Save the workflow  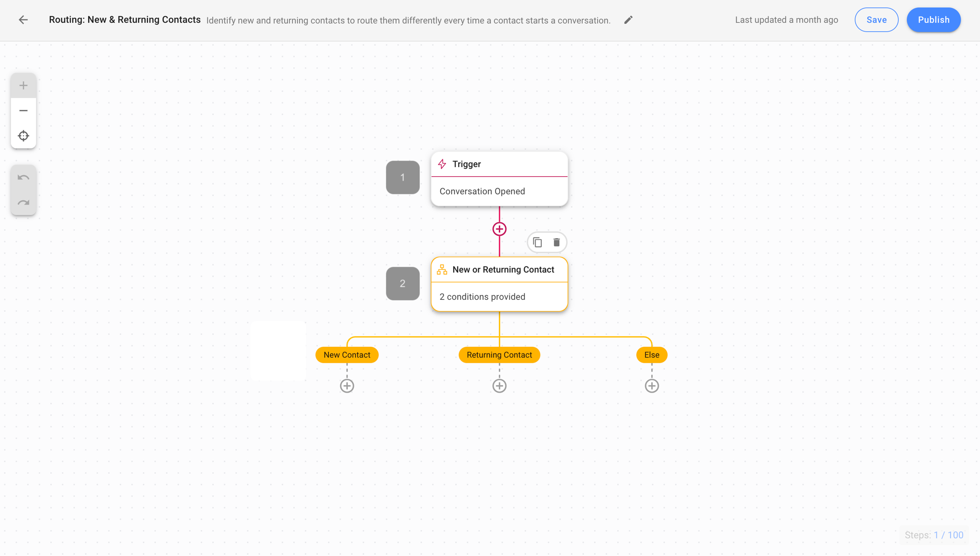[876, 20]
